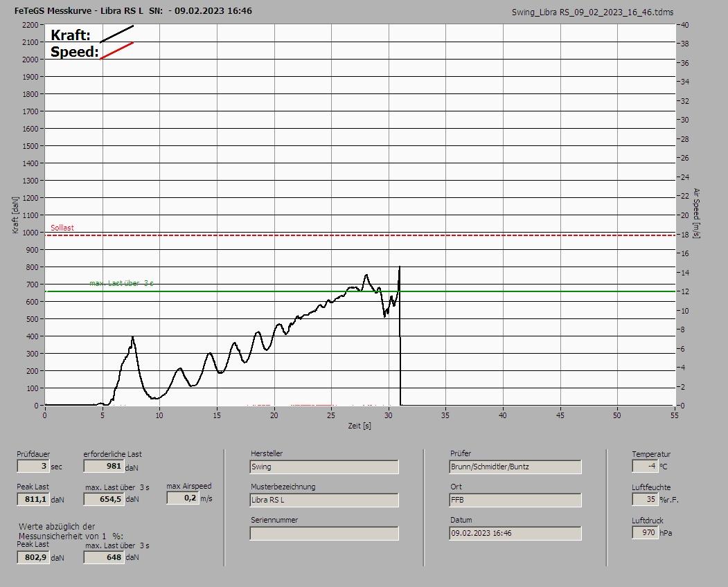Click the 'Datum' label
The image size is (728, 587).
[461, 520]
